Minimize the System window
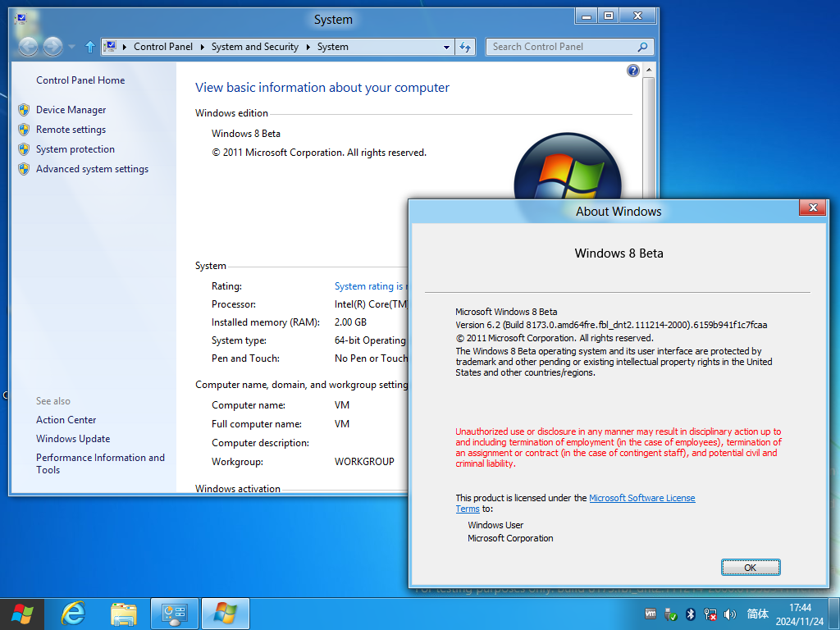840x630 pixels. pos(587,16)
